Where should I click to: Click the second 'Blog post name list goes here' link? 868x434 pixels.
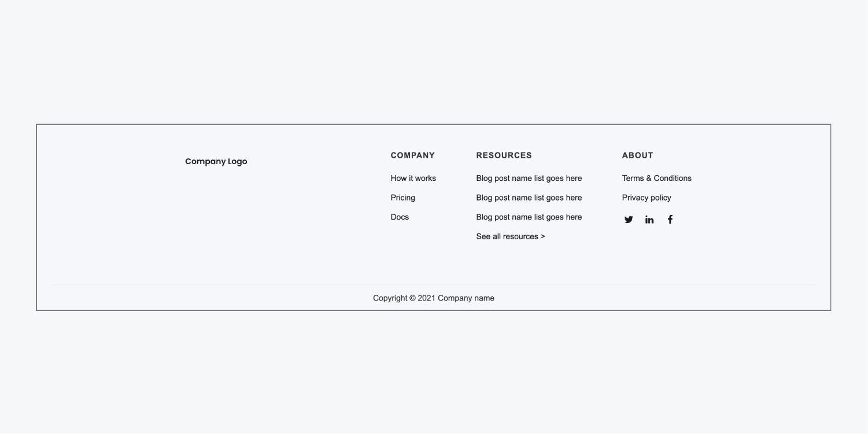click(x=529, y=197)
